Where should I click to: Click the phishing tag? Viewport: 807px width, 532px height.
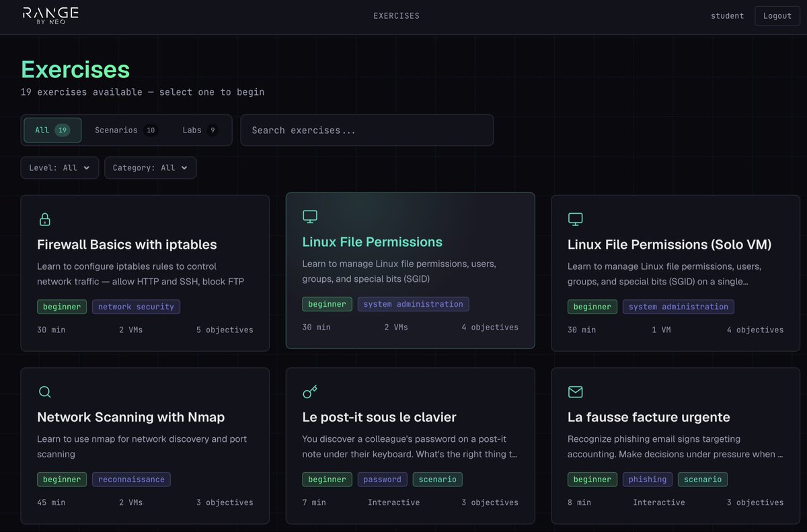tap(648, 480)
